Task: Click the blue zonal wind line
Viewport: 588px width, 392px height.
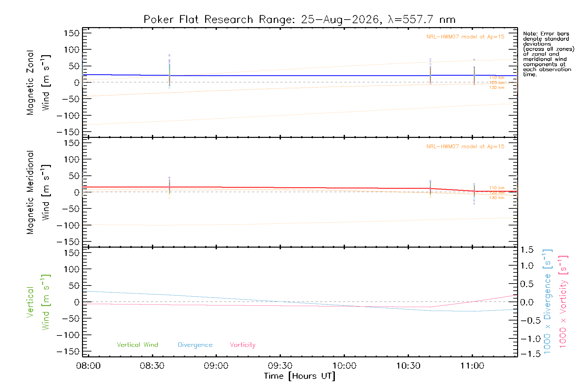Action: click(x=294, y=75)
